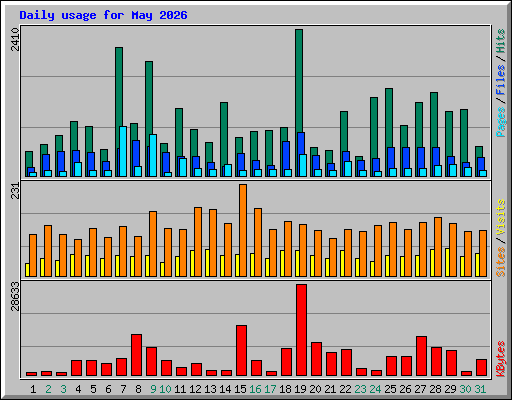This screenshot has width=512, height=400.
Task: Click day 17 on the x-axis
Action: click(270, 389)
